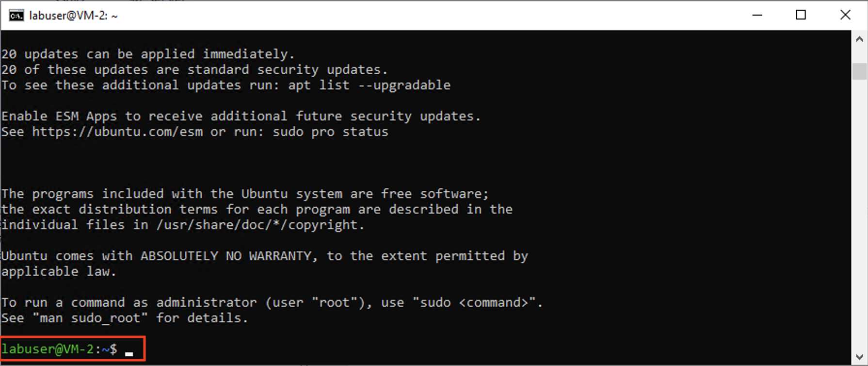This screenshot has width=868, height=366.
Task: Click the 20 updates notification text
Action: (148, 54)
